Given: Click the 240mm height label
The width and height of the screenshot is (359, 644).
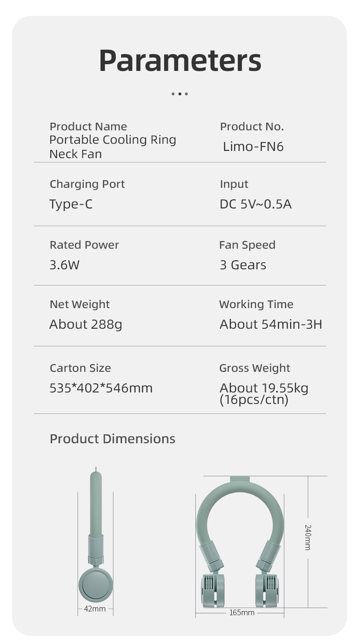Looking at the screenshot, I should (308, 537).
